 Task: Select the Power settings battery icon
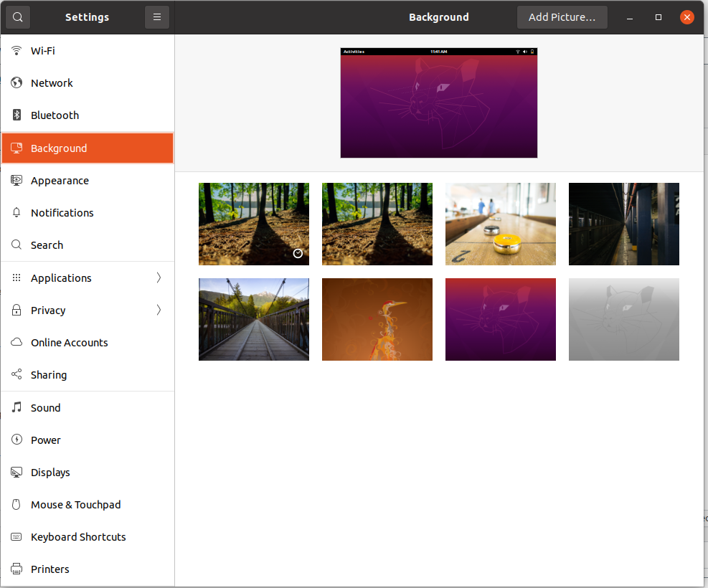click(16, 440)
